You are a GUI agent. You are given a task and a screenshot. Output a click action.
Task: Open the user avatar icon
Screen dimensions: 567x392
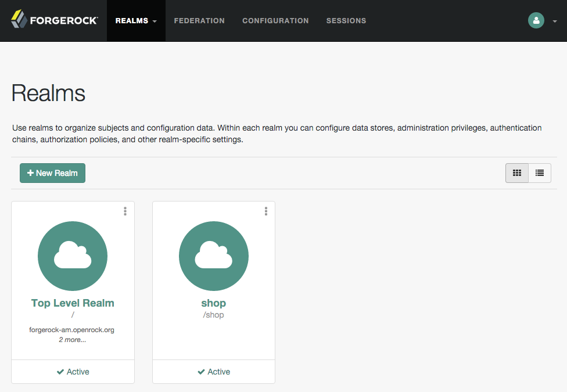[536, 20]
